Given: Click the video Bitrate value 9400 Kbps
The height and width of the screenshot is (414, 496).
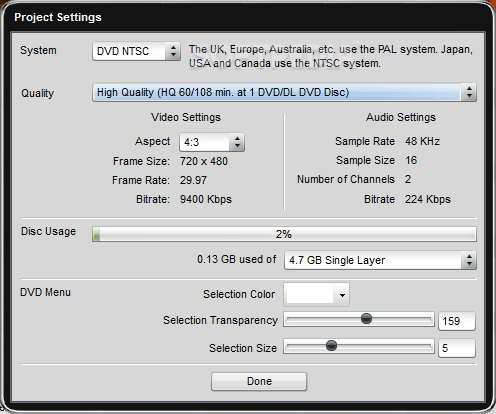Looking at the screenshot, I should (206, 199).
